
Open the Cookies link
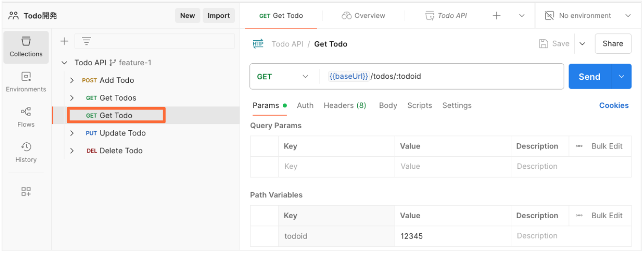click(613, 105)
